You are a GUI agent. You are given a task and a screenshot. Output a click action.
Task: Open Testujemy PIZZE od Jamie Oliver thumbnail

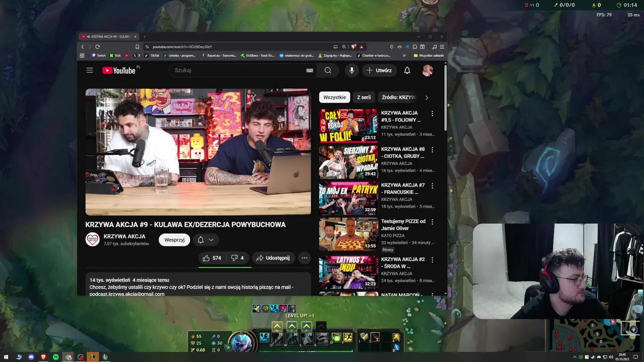tap(348, 234)
